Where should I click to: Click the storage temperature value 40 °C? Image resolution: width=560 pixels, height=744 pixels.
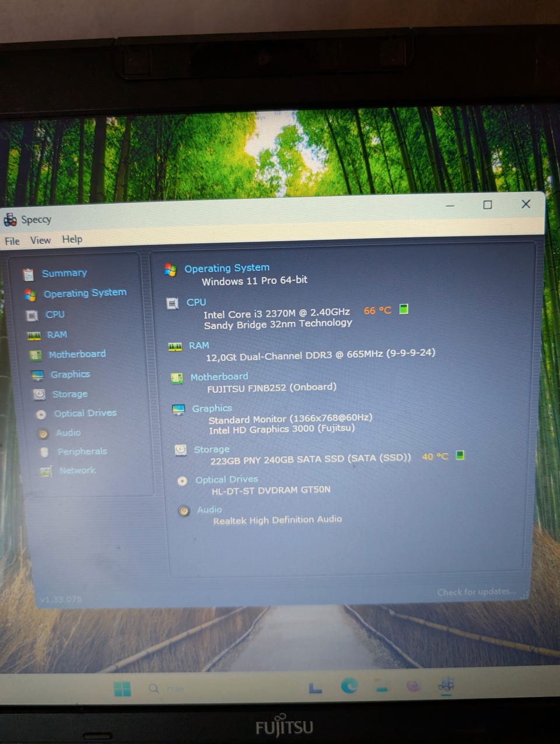435,456
